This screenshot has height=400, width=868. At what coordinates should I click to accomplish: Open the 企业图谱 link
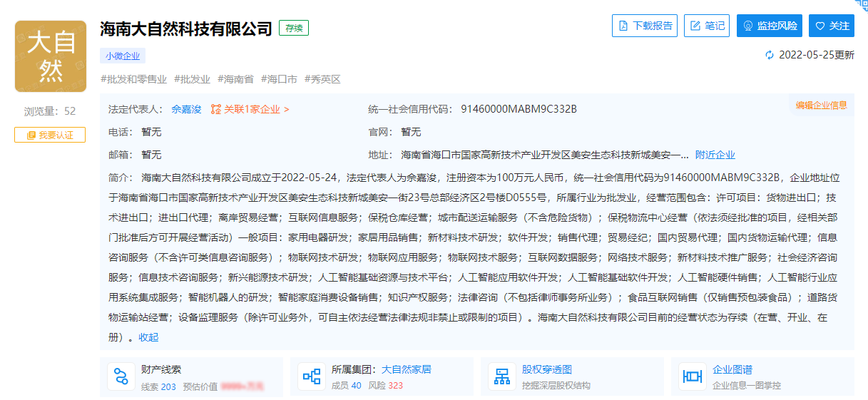[x=732, y=369]
